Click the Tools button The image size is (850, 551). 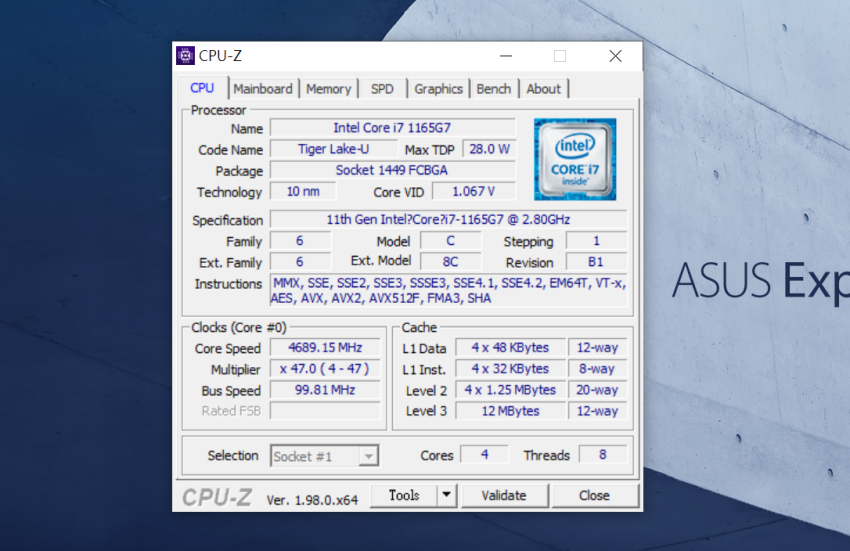coord(404,495)
